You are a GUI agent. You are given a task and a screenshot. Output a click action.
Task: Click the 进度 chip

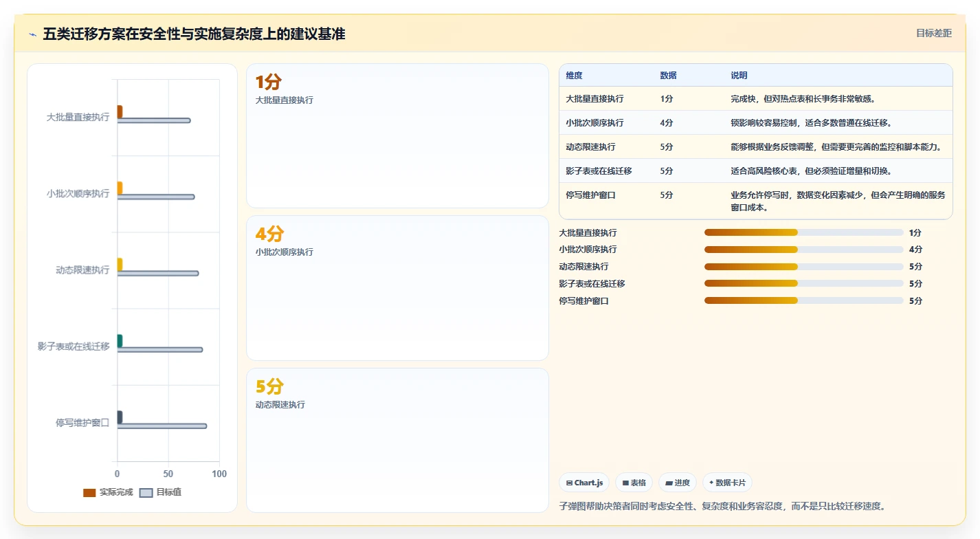(x=678, y=483)
